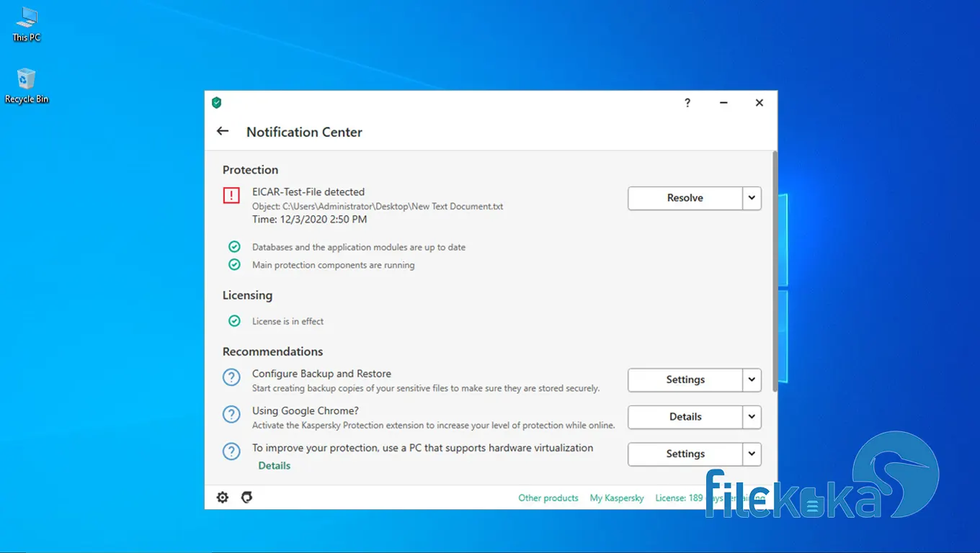Viewport: 980px width, 553px height.
Task: Click the Object file path text
Action: [378, 206]
